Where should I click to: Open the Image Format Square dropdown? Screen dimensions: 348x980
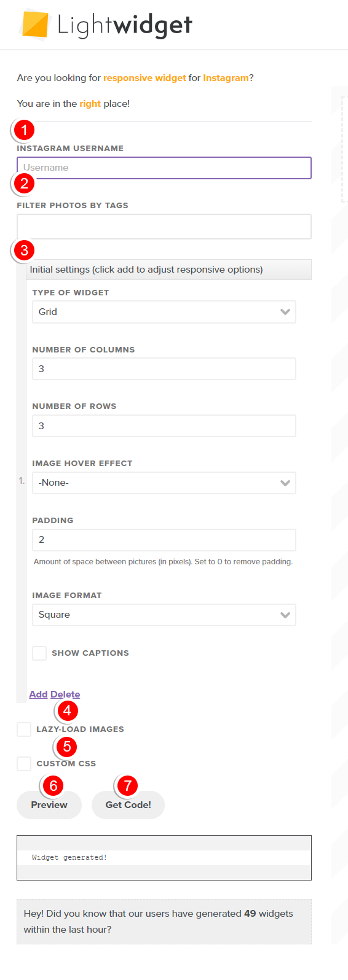[164, 615]
